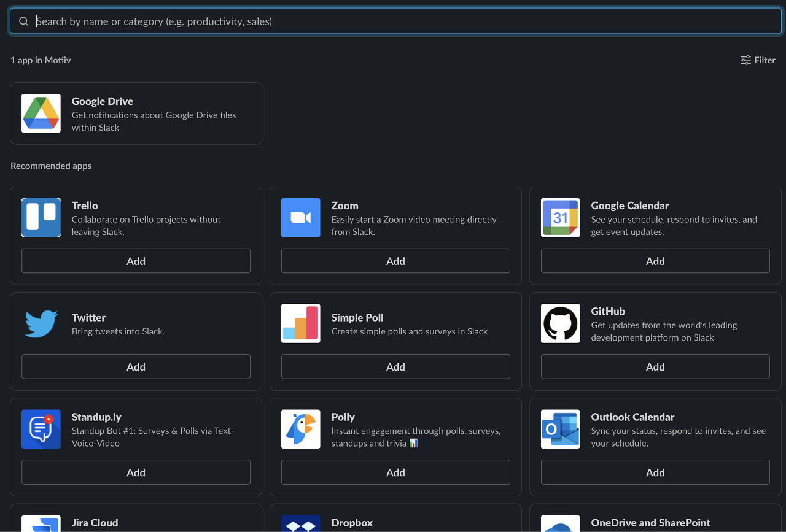Screen dimensions: 786x532
Task: Open the GitHub title link
Action: pos(608,311)
